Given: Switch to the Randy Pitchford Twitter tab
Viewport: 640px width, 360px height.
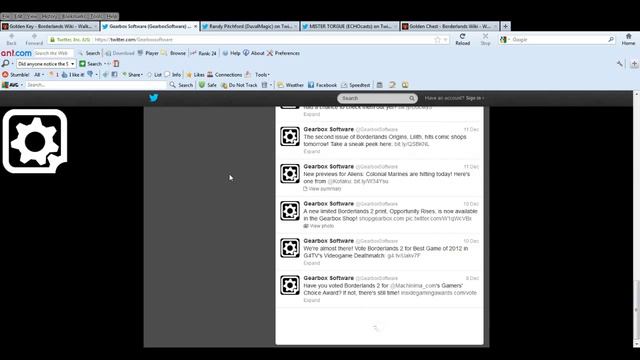Looking at the screenshot, I should 250,26.
